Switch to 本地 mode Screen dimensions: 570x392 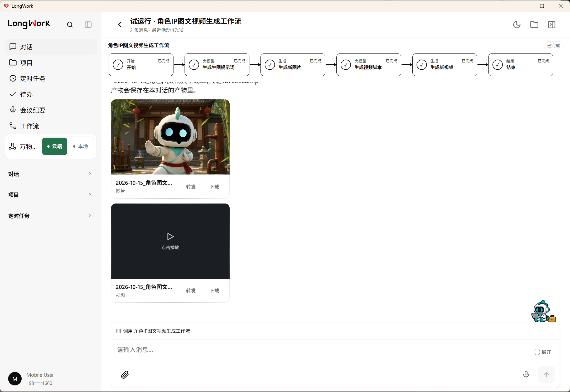pyautogui.click(x=80, y=146)
